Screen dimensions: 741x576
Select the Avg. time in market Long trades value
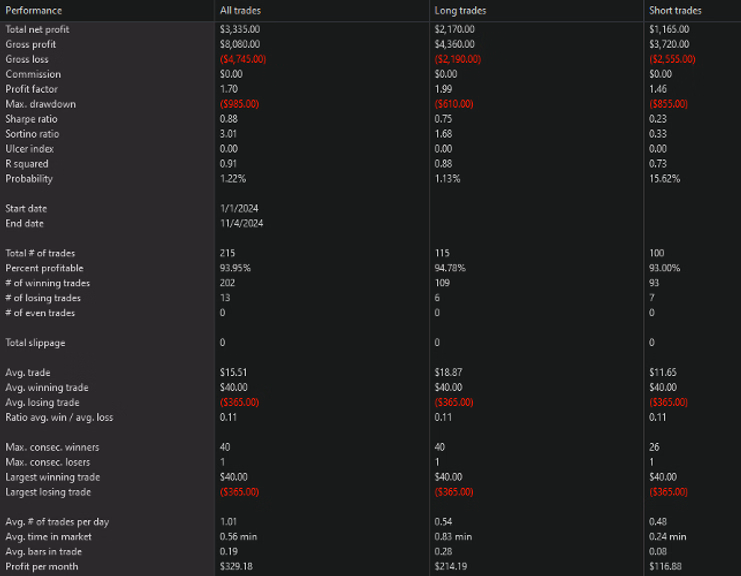[453, 536]
